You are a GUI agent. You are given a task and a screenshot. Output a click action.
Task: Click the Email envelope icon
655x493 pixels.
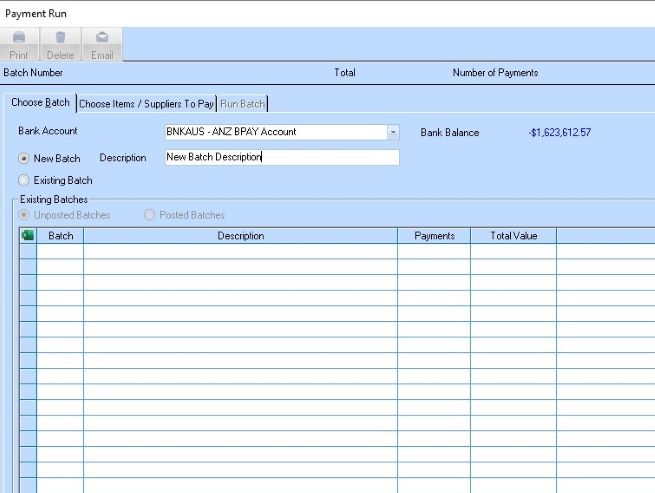tap(102, 39)
